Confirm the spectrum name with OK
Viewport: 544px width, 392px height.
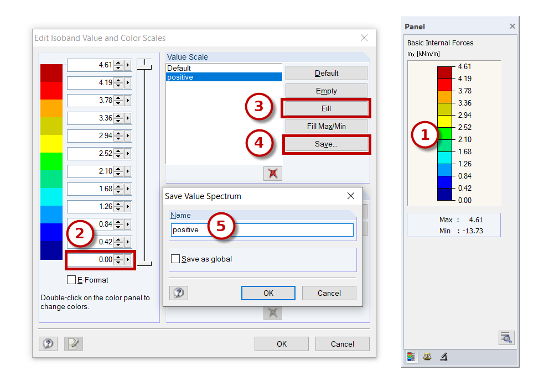click(x=268, y=292)
